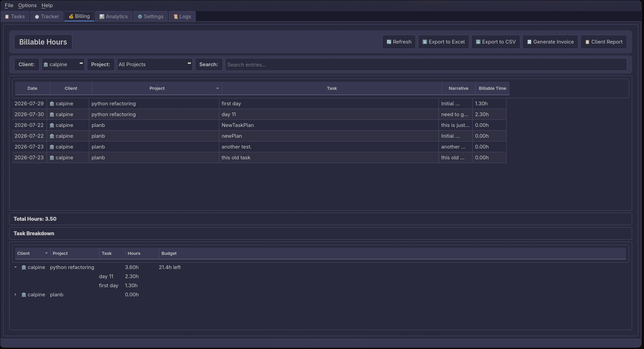
Task: Click the 'need to g...' narrative cell
Action: [x=455, y=115]
